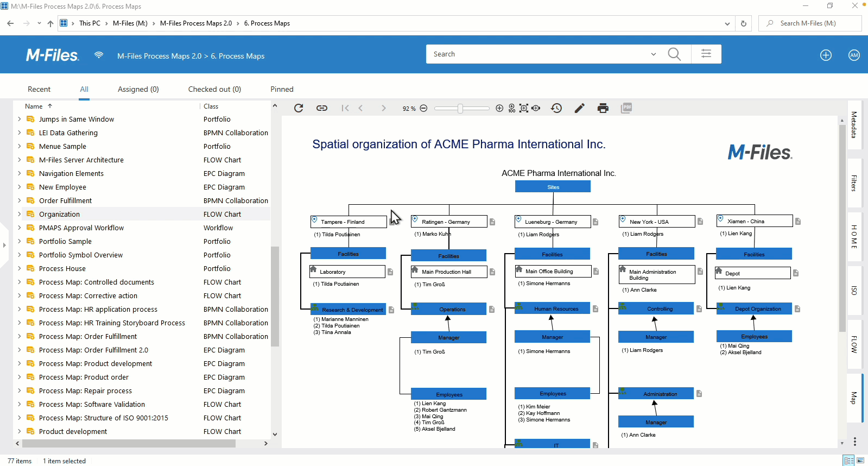This screenshot has height=466, width=868.
Task: Reset zoom to 100 percent icon
Action: coord(512,109)
